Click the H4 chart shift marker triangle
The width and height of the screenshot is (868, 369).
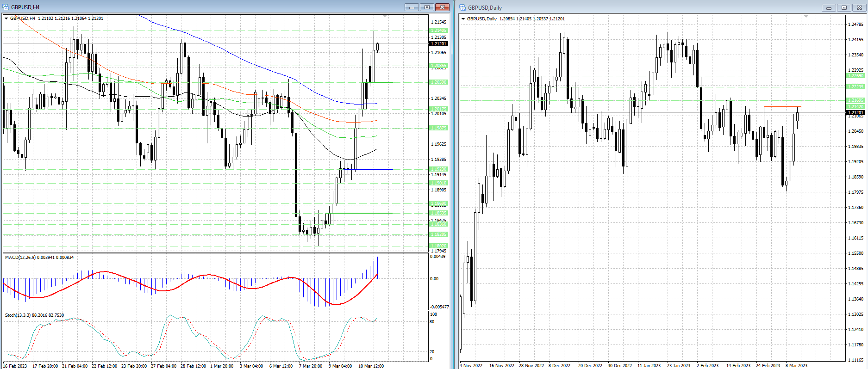pyautogui.click(x=385, y=17)
